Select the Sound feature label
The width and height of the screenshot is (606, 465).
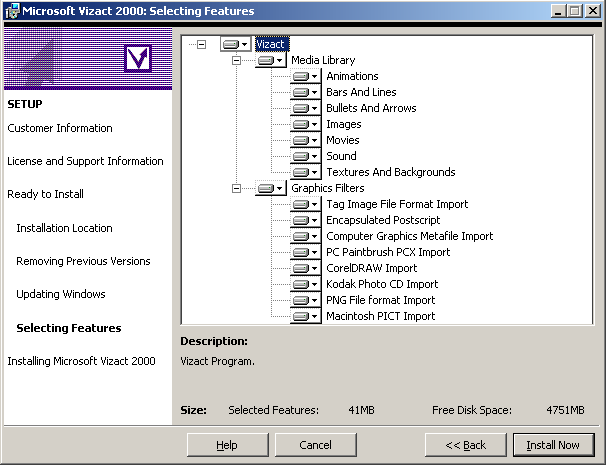(341, 156)
